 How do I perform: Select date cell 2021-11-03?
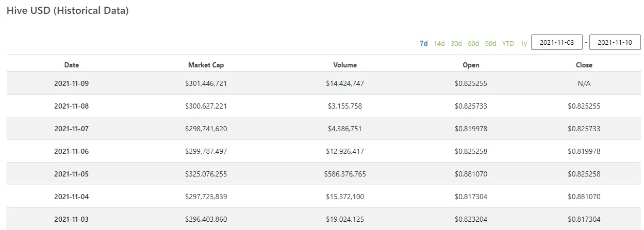click(x=72, y=219)
